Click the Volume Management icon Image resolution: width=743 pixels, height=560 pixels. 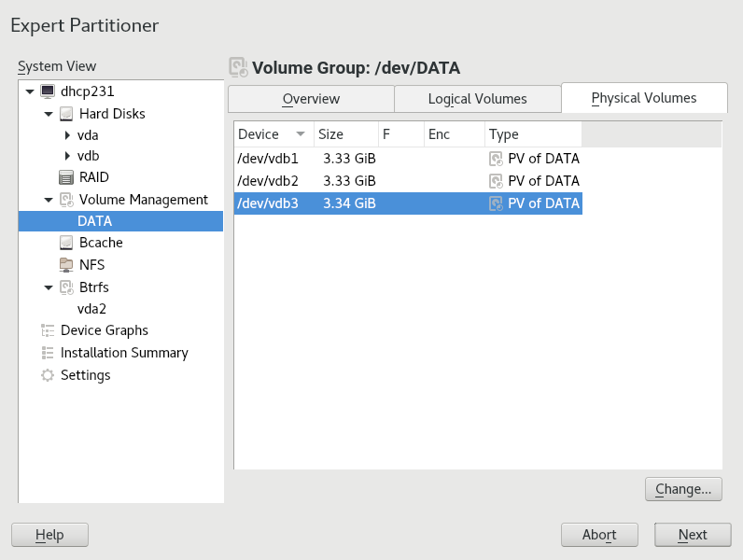(x=66, y=200)
